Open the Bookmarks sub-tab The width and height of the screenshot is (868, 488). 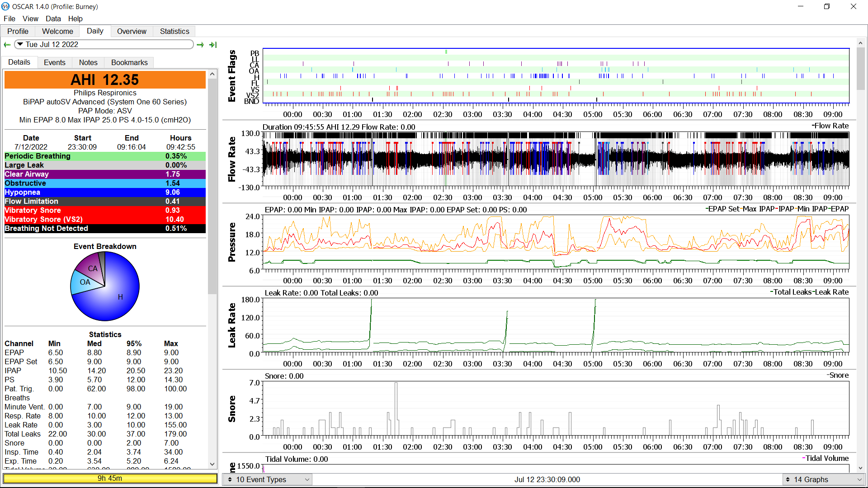tap(129, 62)
